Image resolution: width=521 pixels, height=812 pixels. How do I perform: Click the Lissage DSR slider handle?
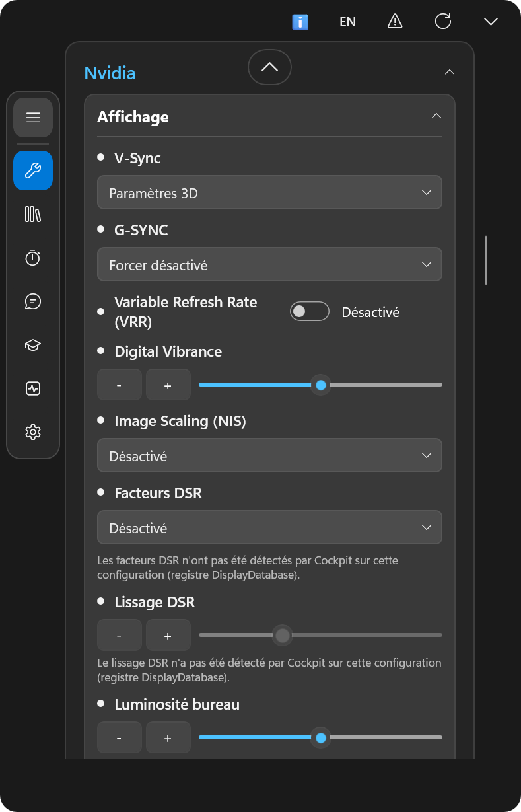tap(283, 635)
